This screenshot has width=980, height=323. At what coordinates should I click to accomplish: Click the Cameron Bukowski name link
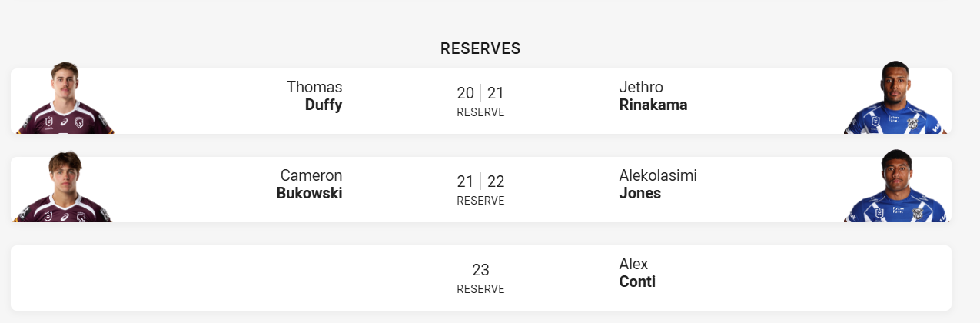309,185
